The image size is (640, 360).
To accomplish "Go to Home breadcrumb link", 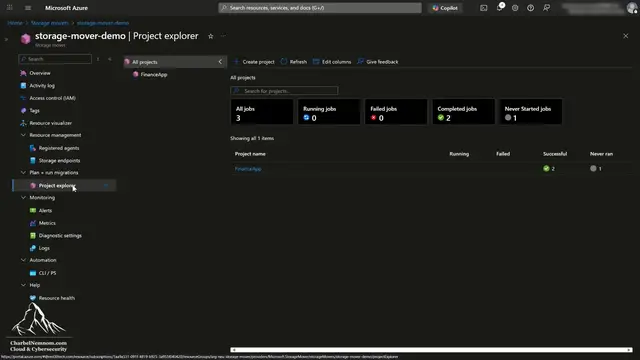I will coord(15,23).
